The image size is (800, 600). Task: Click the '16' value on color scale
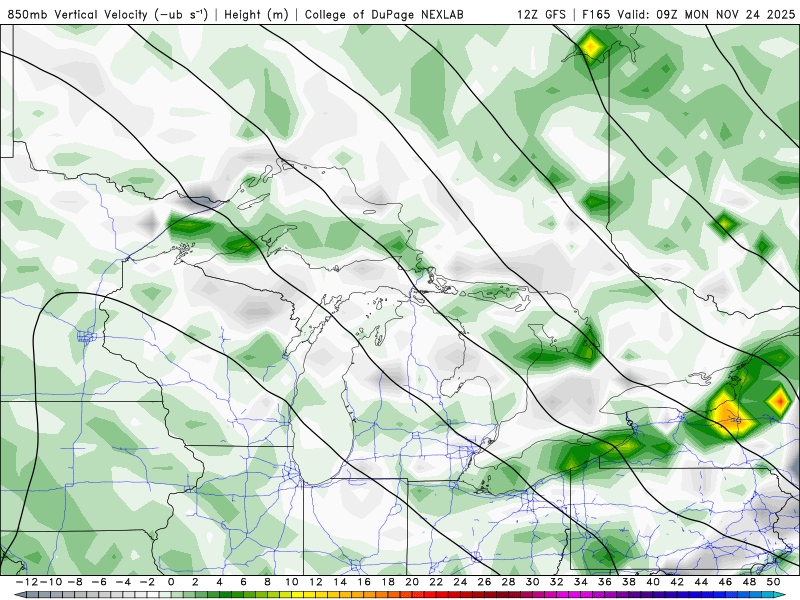364,582
